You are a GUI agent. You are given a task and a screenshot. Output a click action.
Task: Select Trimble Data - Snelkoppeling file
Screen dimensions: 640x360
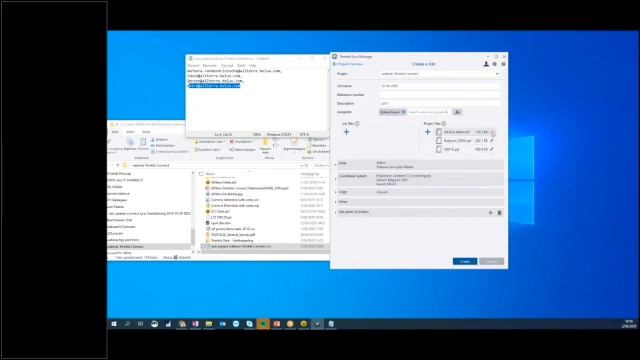[232, 241]
